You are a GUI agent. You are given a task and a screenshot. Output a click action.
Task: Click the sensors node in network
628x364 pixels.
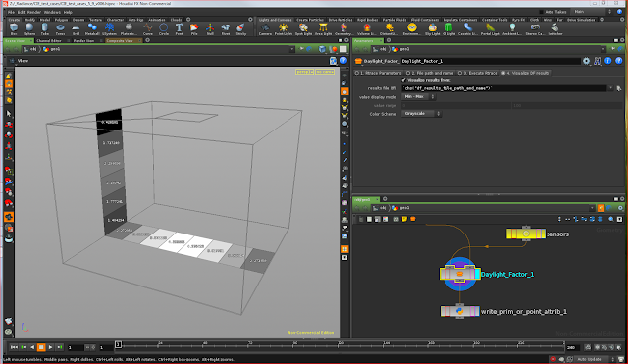click(526, 234)
